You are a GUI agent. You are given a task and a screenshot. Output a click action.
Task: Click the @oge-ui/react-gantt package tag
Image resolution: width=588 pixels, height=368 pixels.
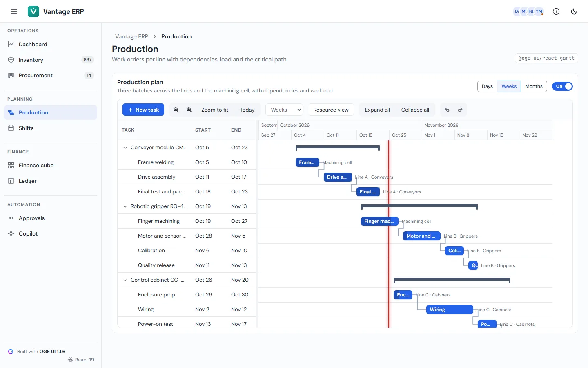point(546,58)
